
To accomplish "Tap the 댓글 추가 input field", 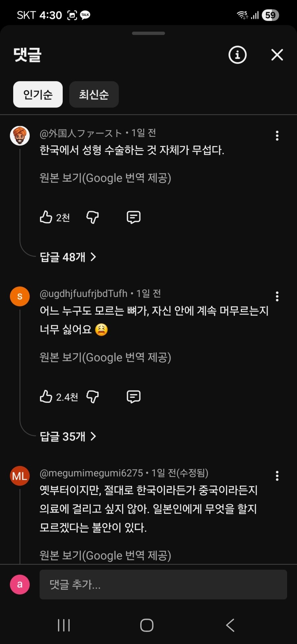I will pyautogui.click(x=163, y=585).
